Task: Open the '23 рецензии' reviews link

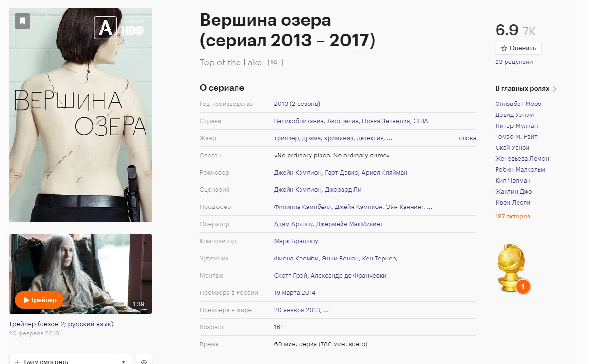Action: pos(514,62)
